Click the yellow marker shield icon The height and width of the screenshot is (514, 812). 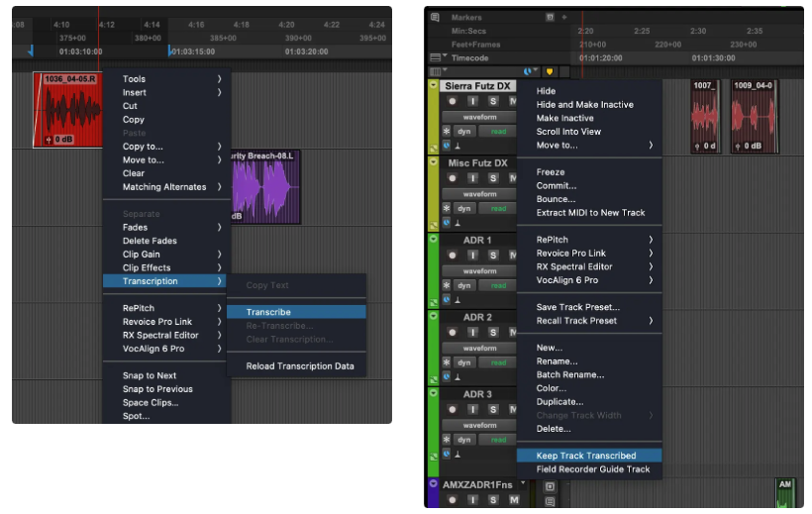click(x=550, y=71)
